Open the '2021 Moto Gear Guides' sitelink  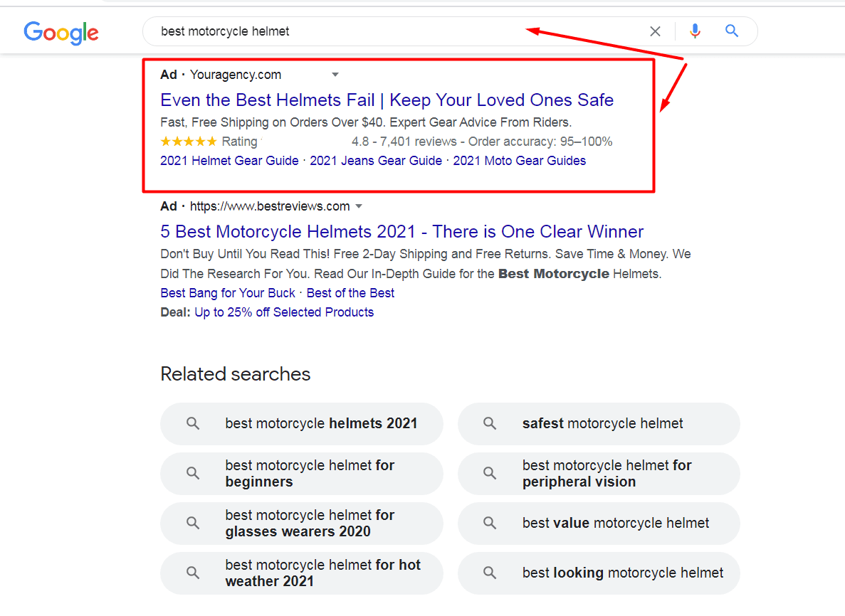(520, 161)
